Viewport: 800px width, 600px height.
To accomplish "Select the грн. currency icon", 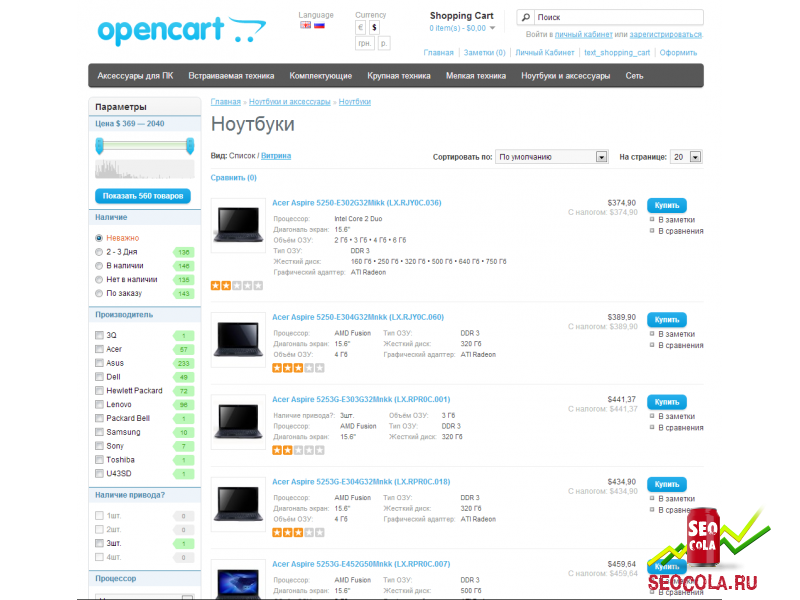I will [365, 43].
